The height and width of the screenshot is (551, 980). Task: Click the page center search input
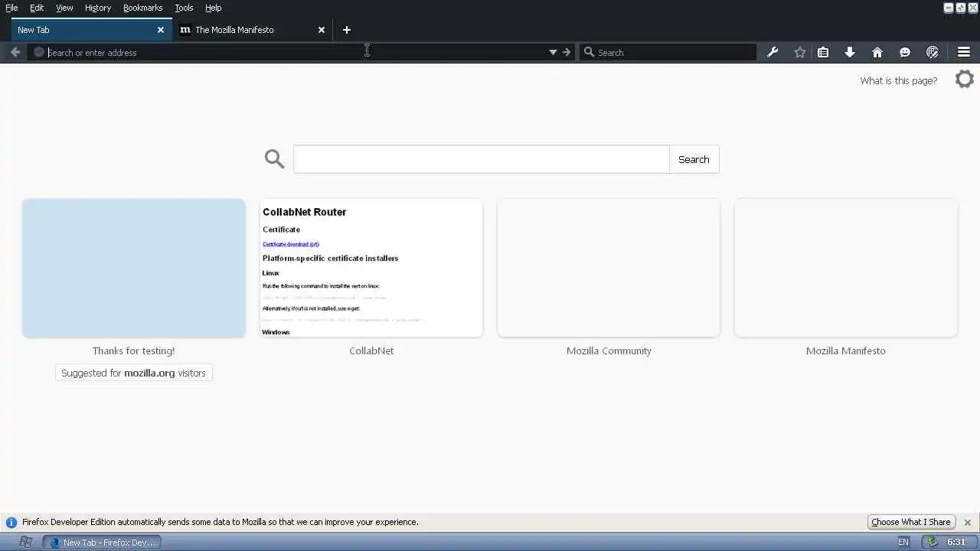(482, 159)
